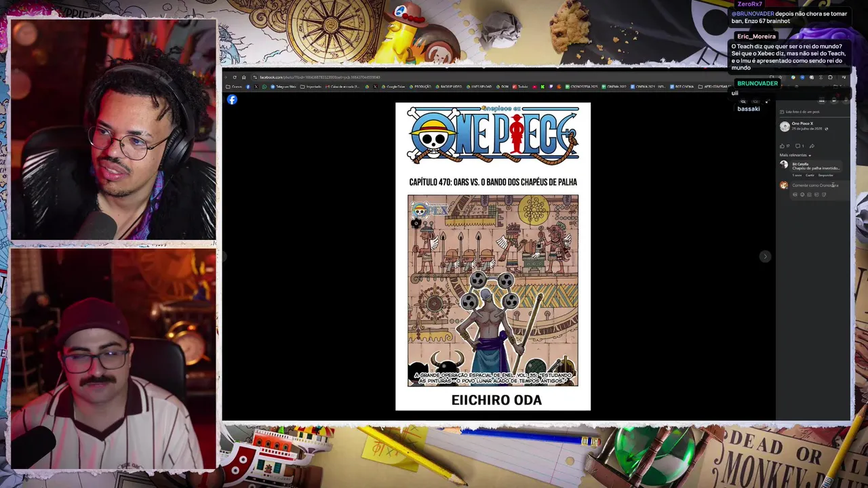Viewport: 868px width, 488px height.
Task: Open the Facebook bookmark icon
Action: [x=248, y=87]
